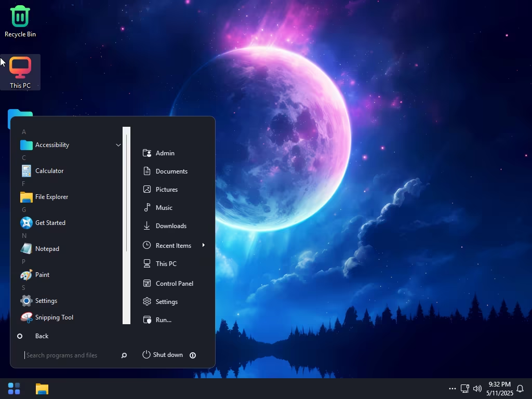Open shutdown options button beside Shut down

[x=193, y=355]
